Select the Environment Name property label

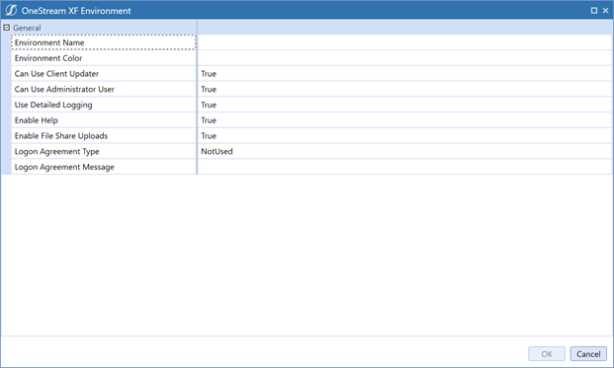[x=49, y=42]
